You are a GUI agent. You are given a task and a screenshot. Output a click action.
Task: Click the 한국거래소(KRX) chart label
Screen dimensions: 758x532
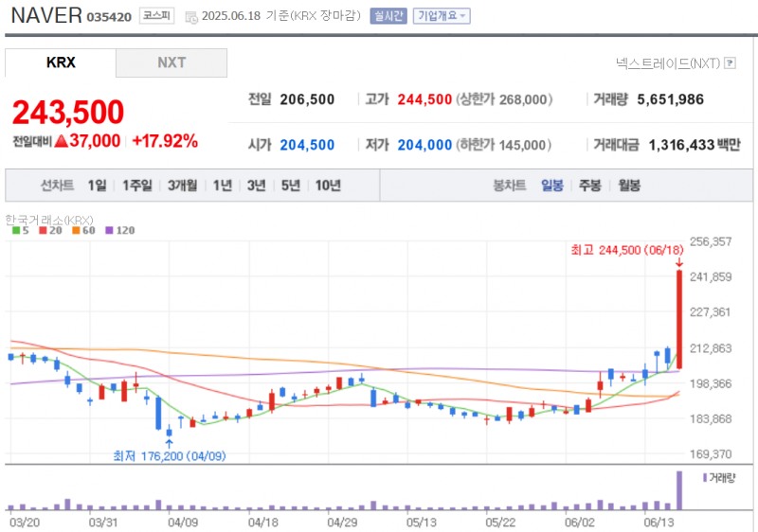coord(49,221)
